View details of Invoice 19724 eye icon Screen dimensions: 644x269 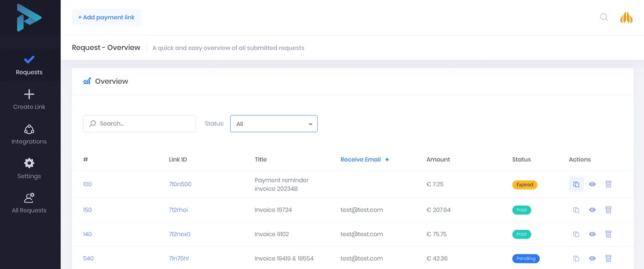592,210
